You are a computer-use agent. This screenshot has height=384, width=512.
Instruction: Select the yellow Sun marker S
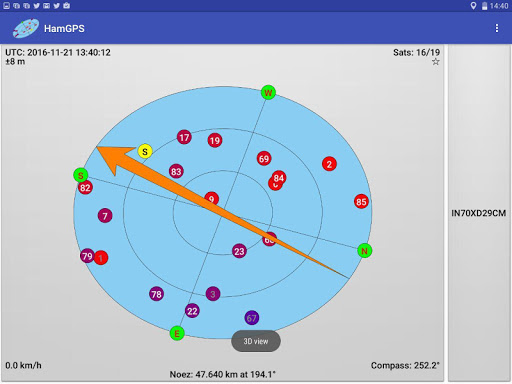pyautogui.click(x=145, y=152)
